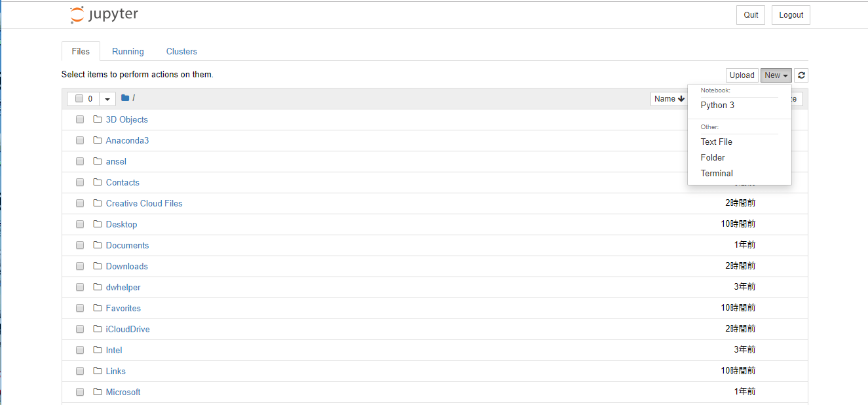Click the Upload button
Screen dimensions: 868x405
coord(742,75)
